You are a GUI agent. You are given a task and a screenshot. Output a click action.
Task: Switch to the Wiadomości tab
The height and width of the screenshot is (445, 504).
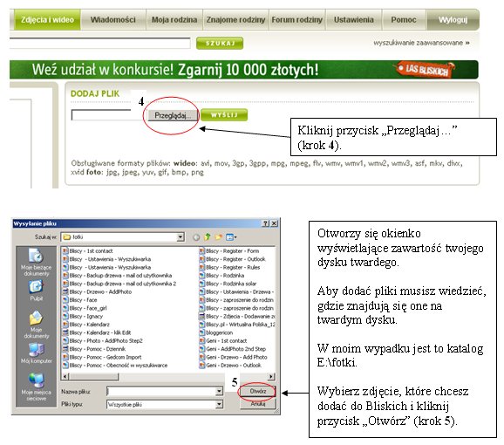113,19
